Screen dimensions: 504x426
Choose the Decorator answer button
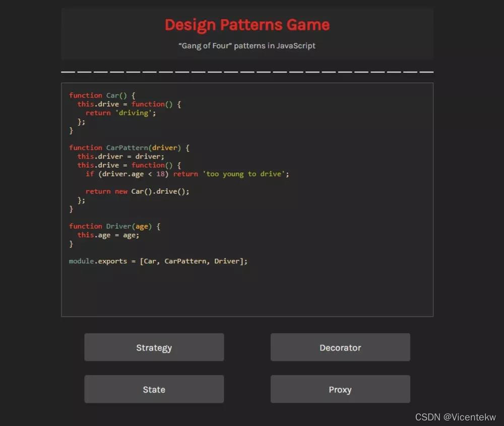pyautogui.click(x=340, y=347)
